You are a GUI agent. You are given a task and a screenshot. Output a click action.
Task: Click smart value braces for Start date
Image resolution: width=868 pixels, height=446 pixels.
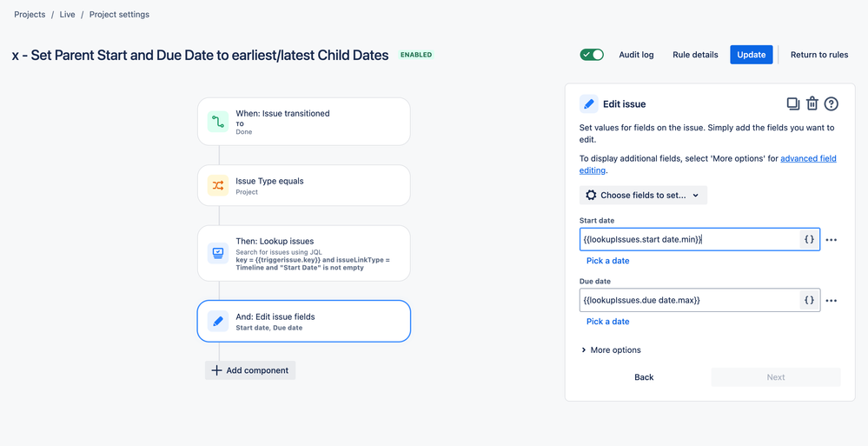809,239
